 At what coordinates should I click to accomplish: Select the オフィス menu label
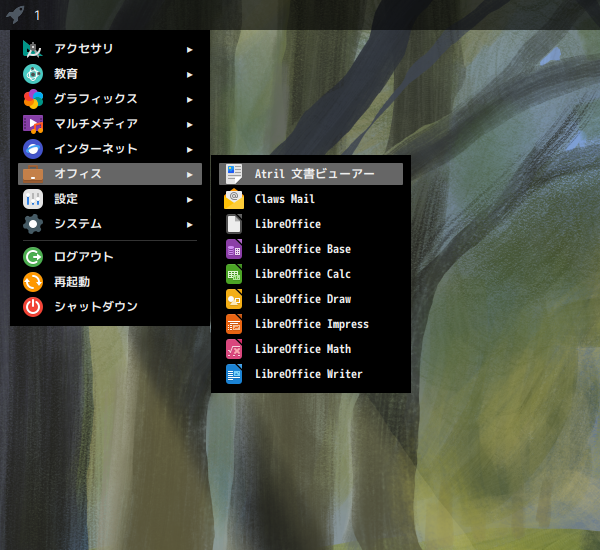78,174
